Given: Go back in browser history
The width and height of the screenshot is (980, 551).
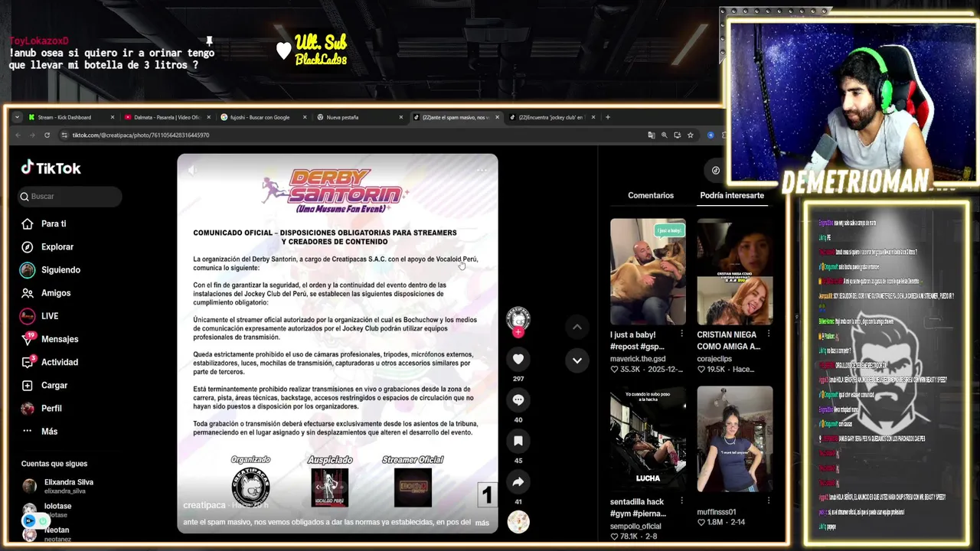Looking at the screenshot, I should coord(18,135).
